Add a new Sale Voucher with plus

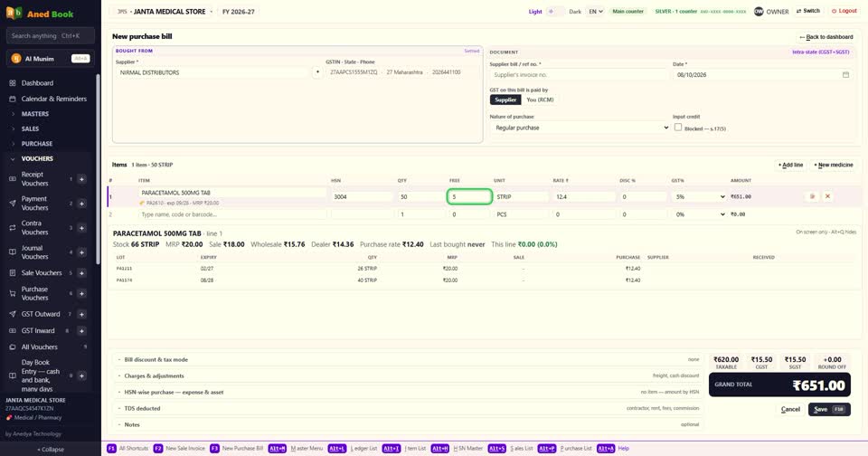81,272
